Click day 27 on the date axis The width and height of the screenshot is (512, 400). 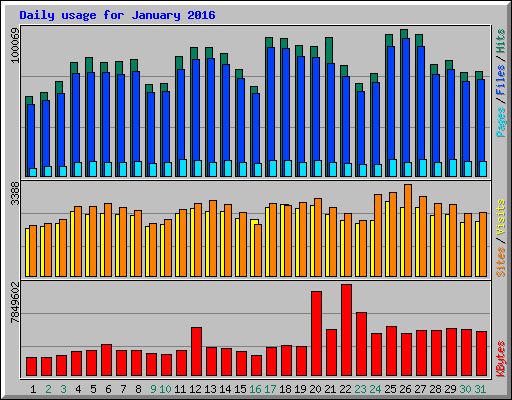[x=420, y=389]
